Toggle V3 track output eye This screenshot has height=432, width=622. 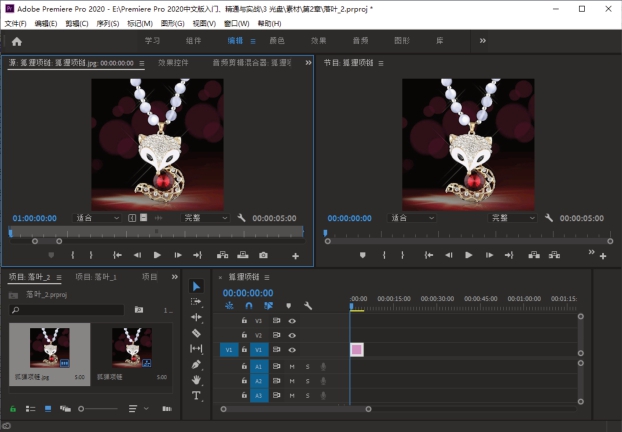coord(292,321)
